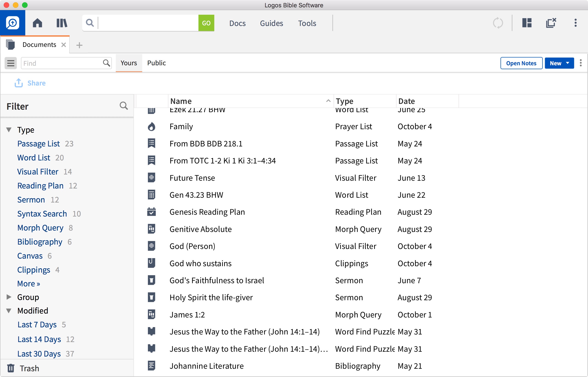This screenshot has width=588, height=377.
Task: Filter by Bibliography type
Action: point(40,242)
